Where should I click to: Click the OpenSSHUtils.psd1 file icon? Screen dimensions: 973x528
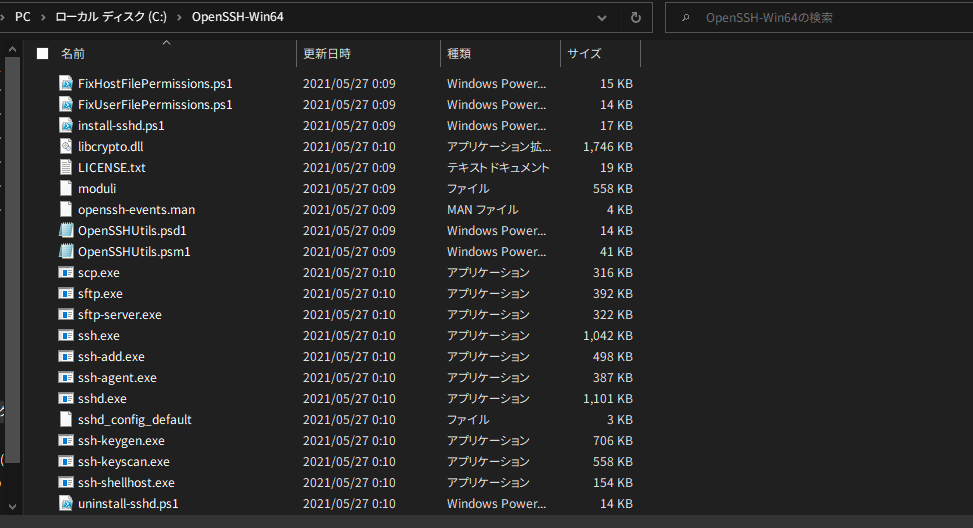pos(66,230)
